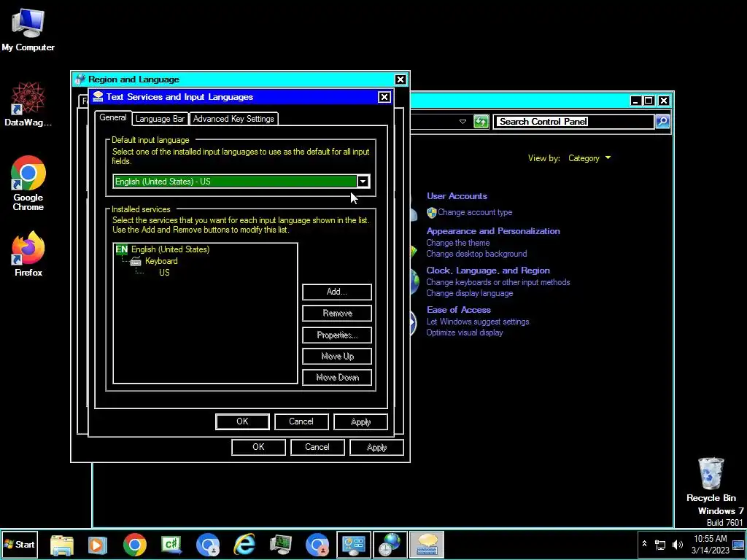Viewport: 747px width, 560px height.
Task: Open Chrome from the taskbar
Action: [x=135, y=545]
